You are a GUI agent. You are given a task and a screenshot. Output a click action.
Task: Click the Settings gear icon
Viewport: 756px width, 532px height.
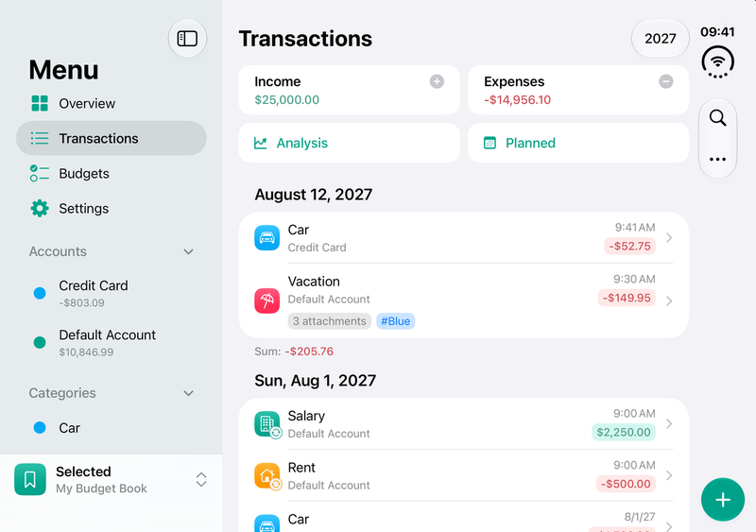(40, 209)
